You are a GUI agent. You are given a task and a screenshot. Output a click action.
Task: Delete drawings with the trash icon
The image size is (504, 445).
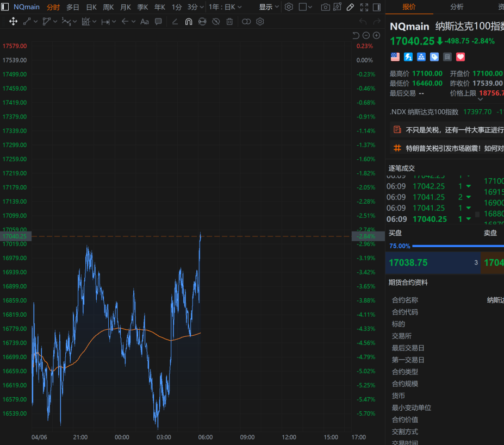[x=229, y=22]
